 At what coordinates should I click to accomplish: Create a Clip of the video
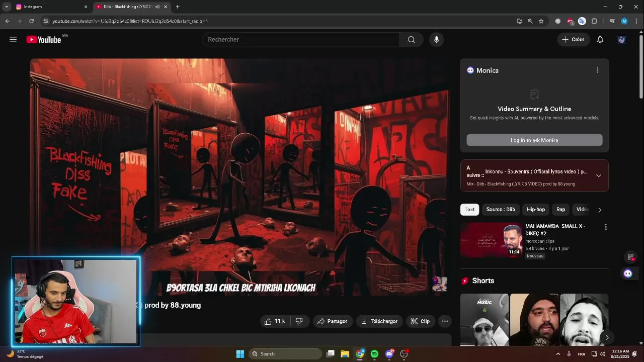pyautogui.click(x=420, y=321)
